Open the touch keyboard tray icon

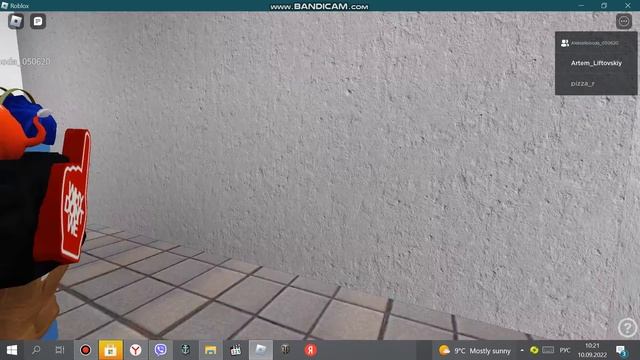[548, 350]
